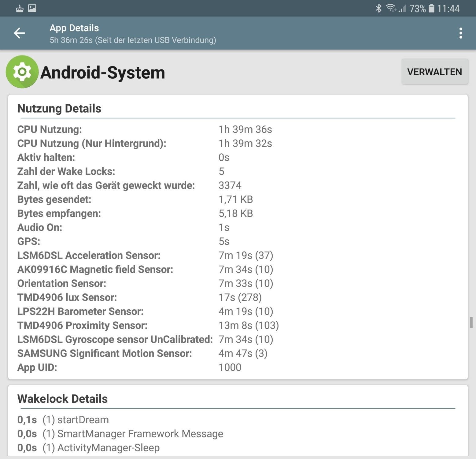
Task: Tap the Nutzung Details section header
Action: click(x=59, y=109)
